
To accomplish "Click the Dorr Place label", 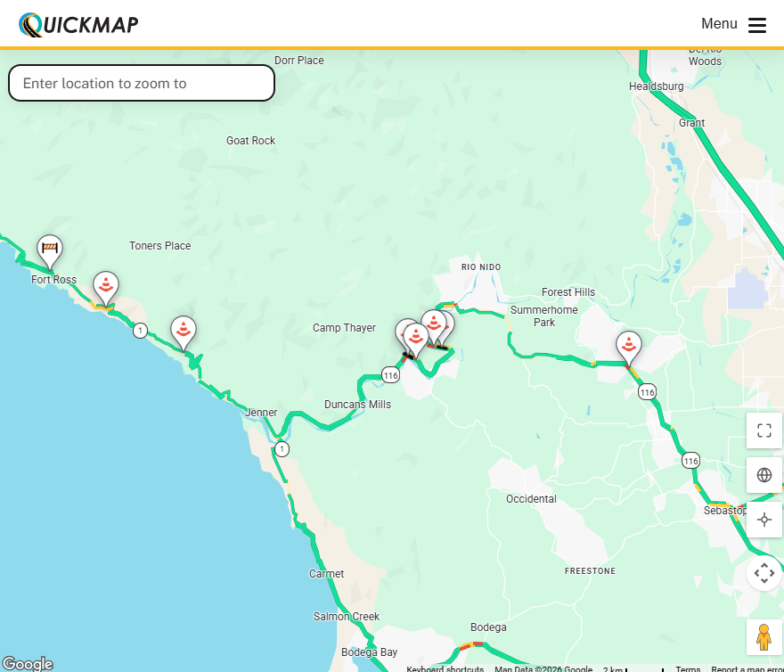I will click(299, 61).
